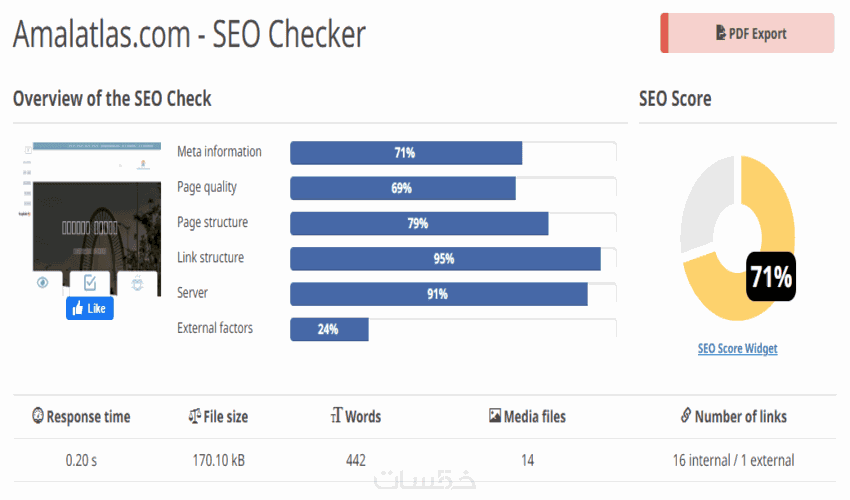Viewport: 850px width, 500px height.
Task: Click the SEO Score donut chart
Action: click(x=737, y=240)
